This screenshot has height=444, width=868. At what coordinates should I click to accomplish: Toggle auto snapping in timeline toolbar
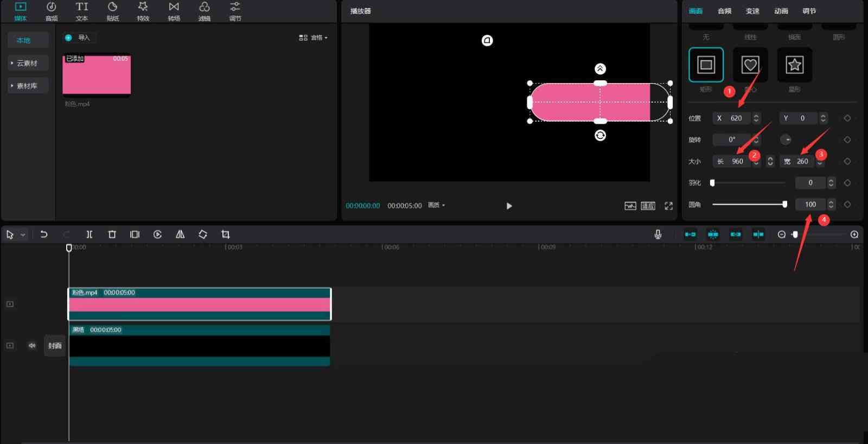pyautogui.click(x=713, y=234)
